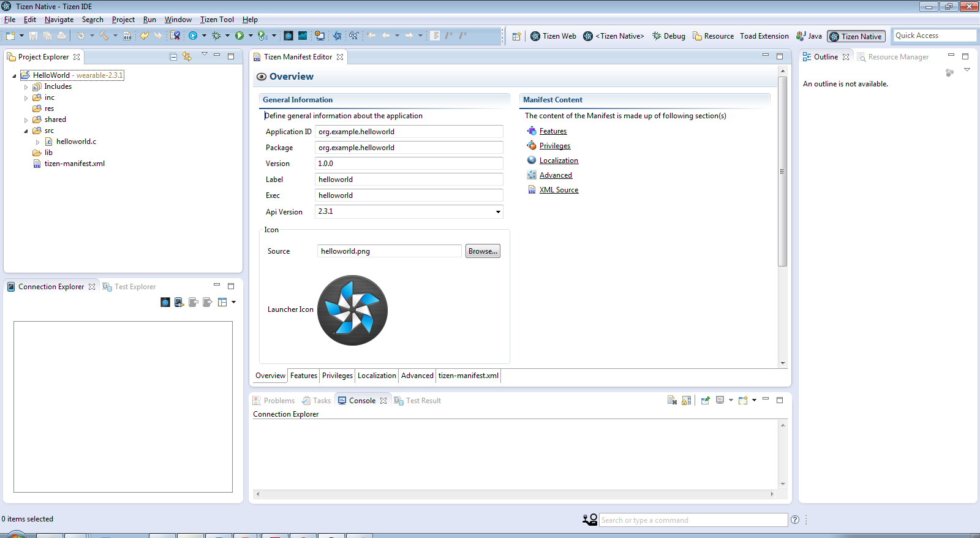
Task: Click the Manifest Editor vertical scrollbar
Action: coord(782,172)
